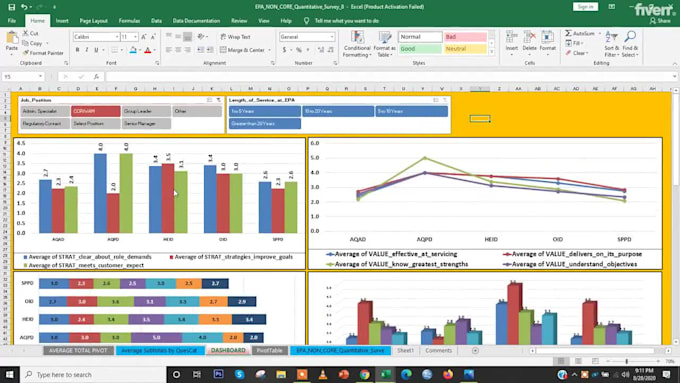Save the workbook from the quick access toolbar
The image size is (680, 383).
point(12,7)
